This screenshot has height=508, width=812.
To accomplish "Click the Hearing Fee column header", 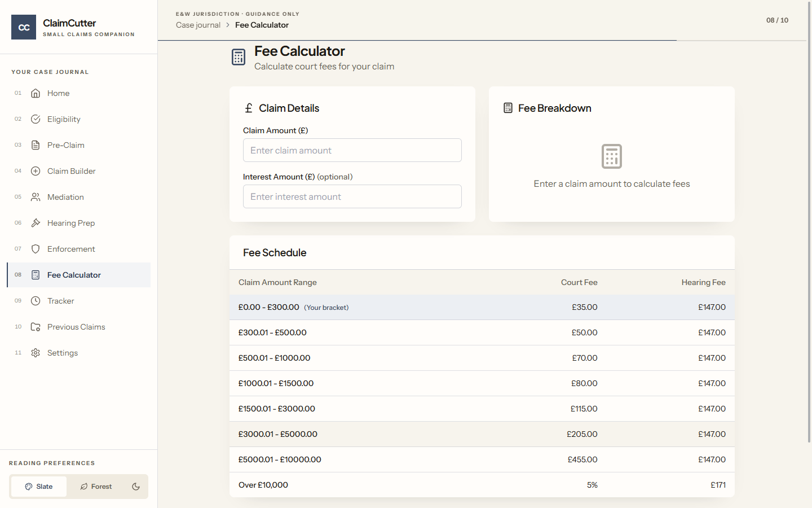I will tap(703, 282).
